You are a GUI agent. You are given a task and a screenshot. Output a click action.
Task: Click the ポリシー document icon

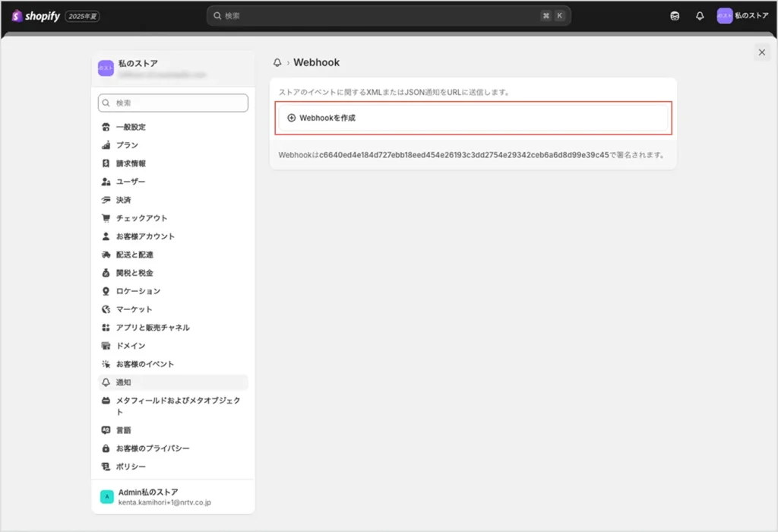click(106, 467)
